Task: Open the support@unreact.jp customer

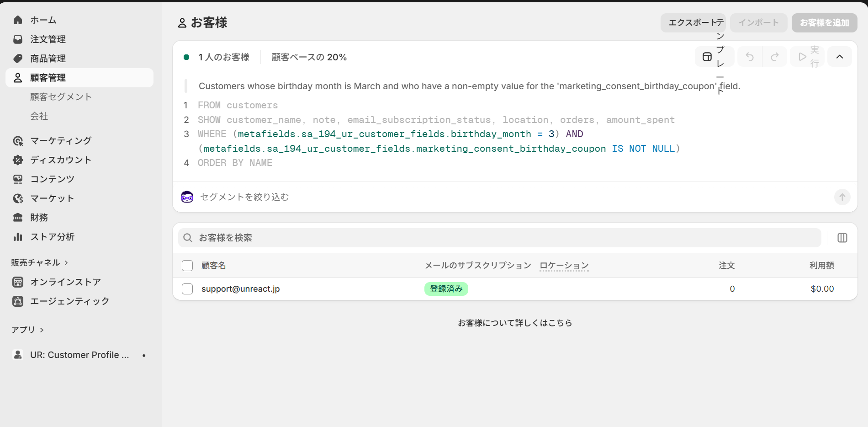Action: [x=241, y=289]
